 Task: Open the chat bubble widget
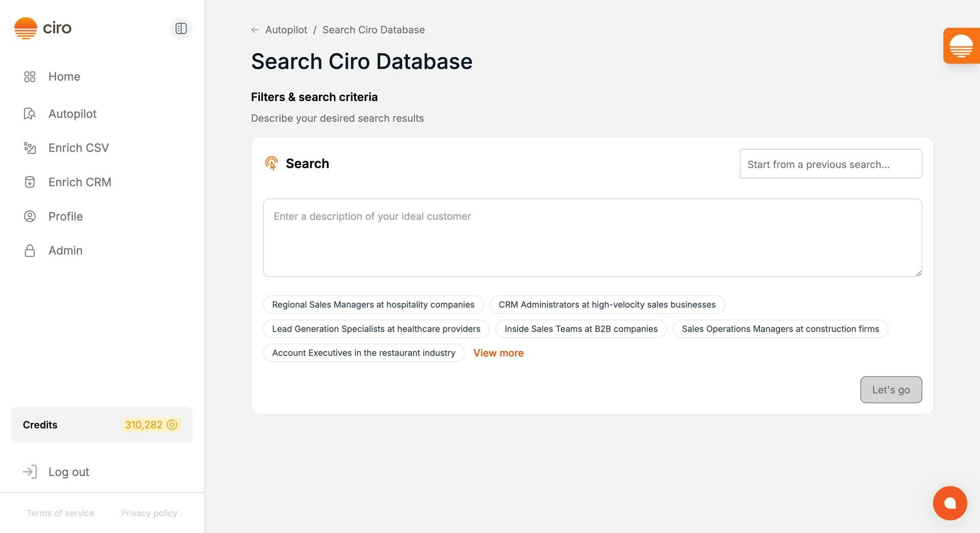point(949,503)
